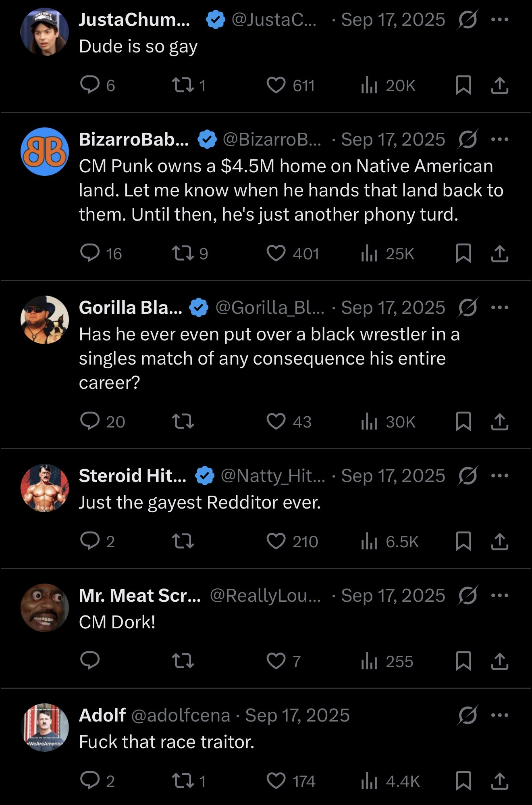
Task: Open @adolfcena profile handle link
Action: 181,715
